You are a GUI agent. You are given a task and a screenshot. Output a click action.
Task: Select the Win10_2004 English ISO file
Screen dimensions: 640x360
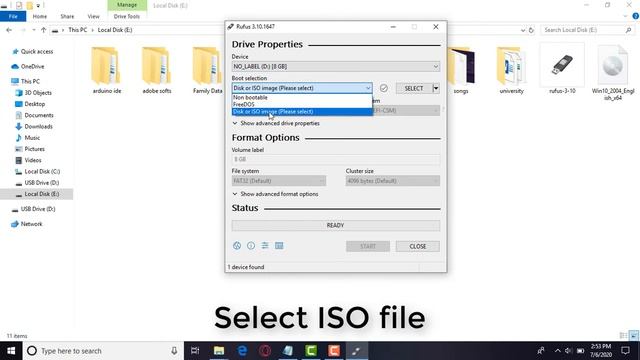click(613, 73)
